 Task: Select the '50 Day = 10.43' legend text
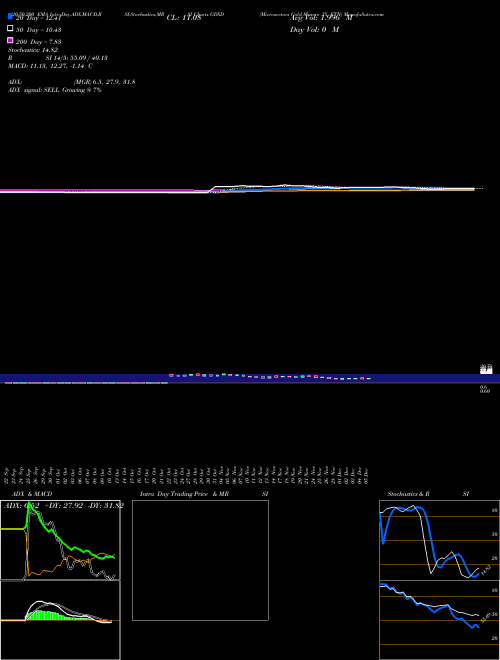point(39,30)
